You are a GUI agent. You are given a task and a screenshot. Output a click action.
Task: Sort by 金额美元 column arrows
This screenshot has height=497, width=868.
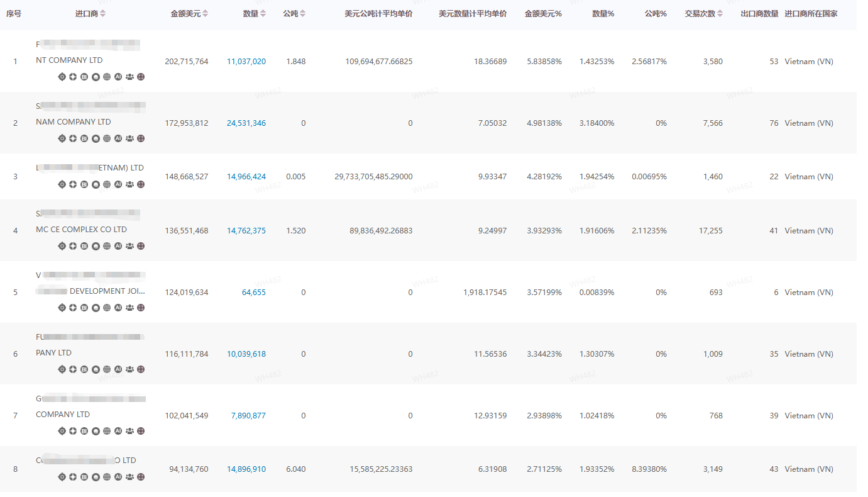pos(205,14)
